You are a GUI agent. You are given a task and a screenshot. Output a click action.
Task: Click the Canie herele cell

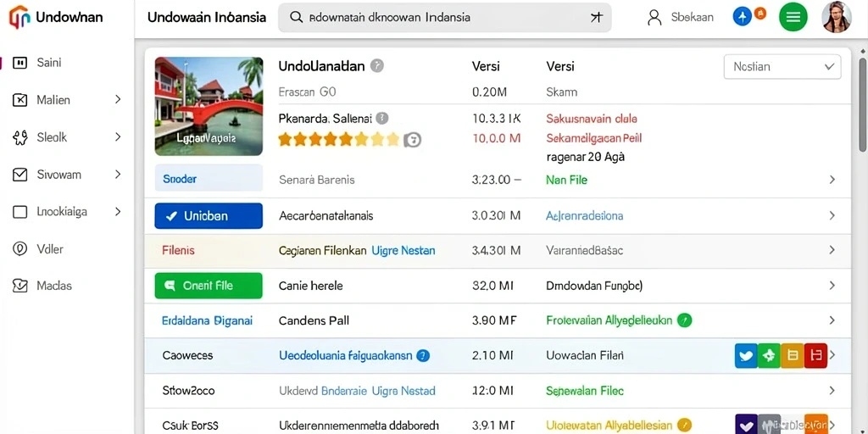tap(310, 286)
